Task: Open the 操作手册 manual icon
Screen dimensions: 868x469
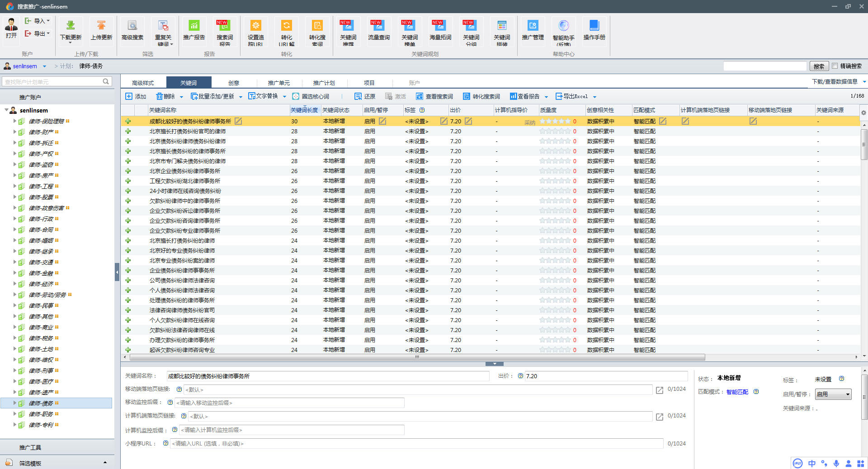Action: pyautogui.click(x=594, y=26)
